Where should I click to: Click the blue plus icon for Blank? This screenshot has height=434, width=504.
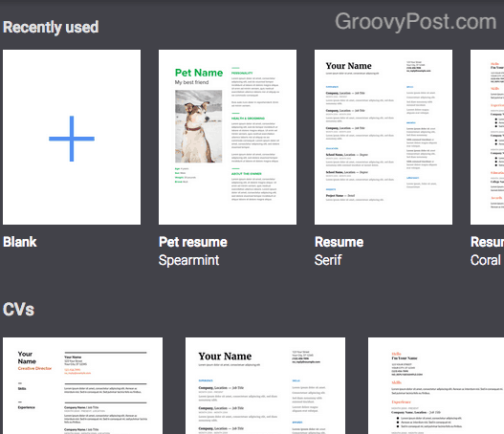72,139
